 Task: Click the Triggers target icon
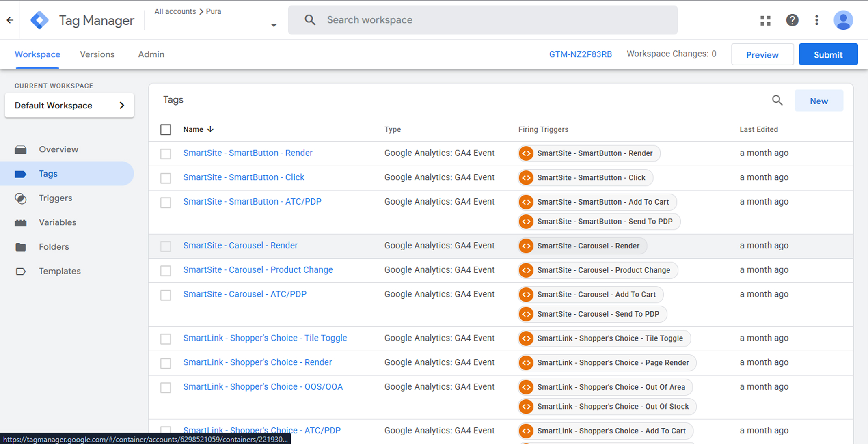click(x=21, y=198)
